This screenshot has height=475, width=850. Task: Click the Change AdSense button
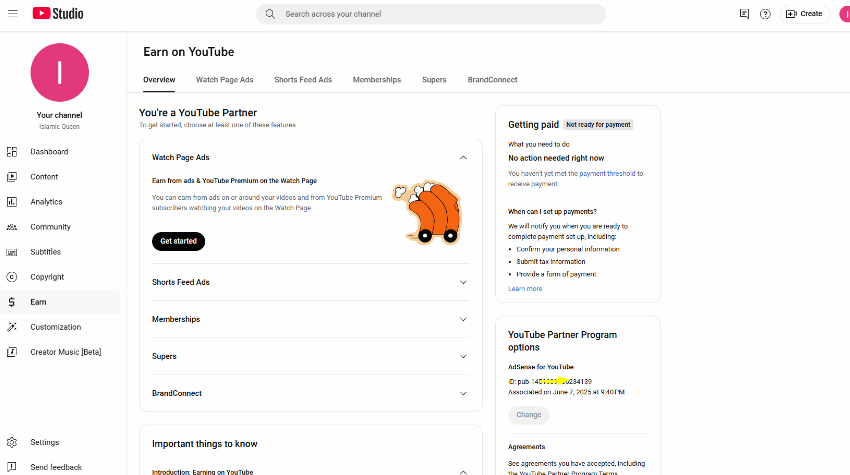(529, 415)
